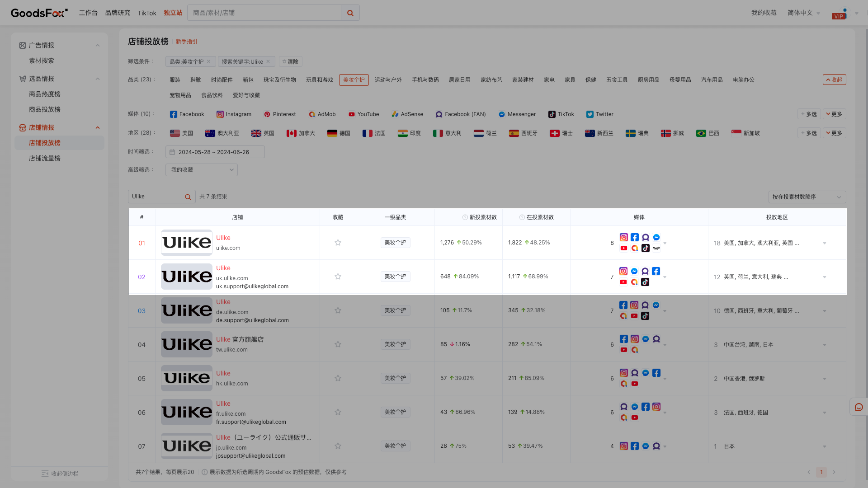Viewport: 868px width, 488px height.
Task: Open the 我的收藏 advanced filter dropdown
Action: pyautogui.click(x=202, y=170)
